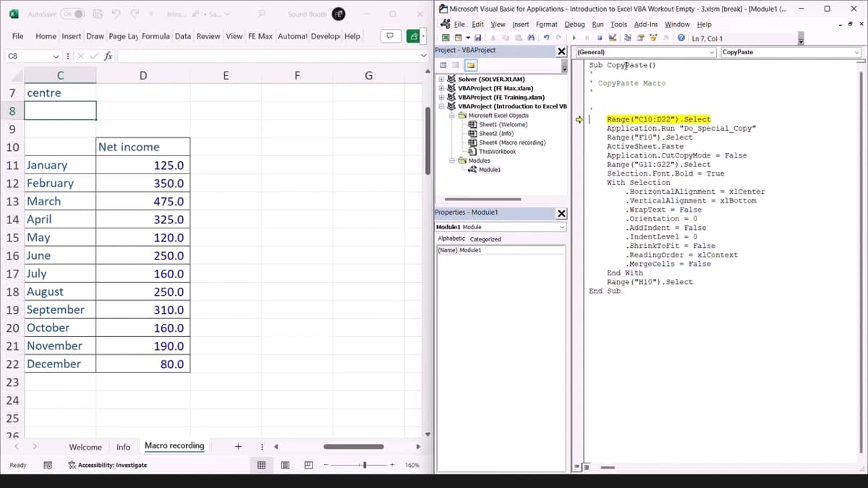
Task: Expand the Excel formula bar chevron
Action: pyautogui.click(x=424, y=56)
